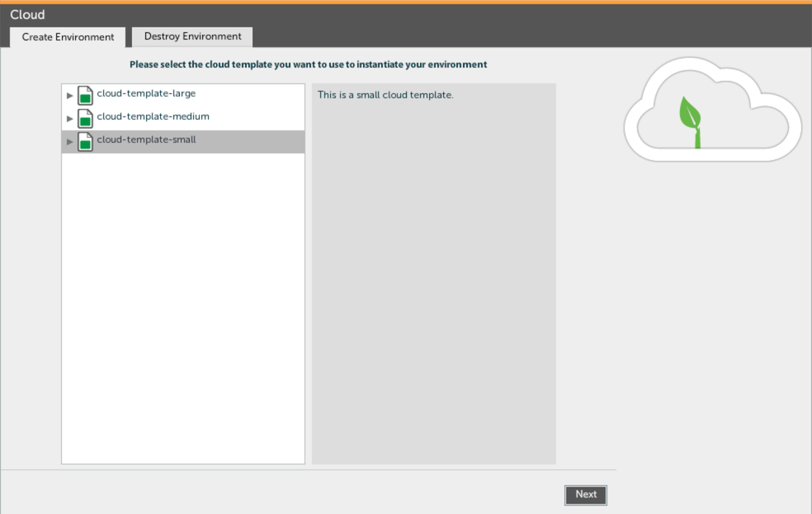
Task: Expand the cloud-template-medium tree node arrow
Action: (x=70, y=119)
